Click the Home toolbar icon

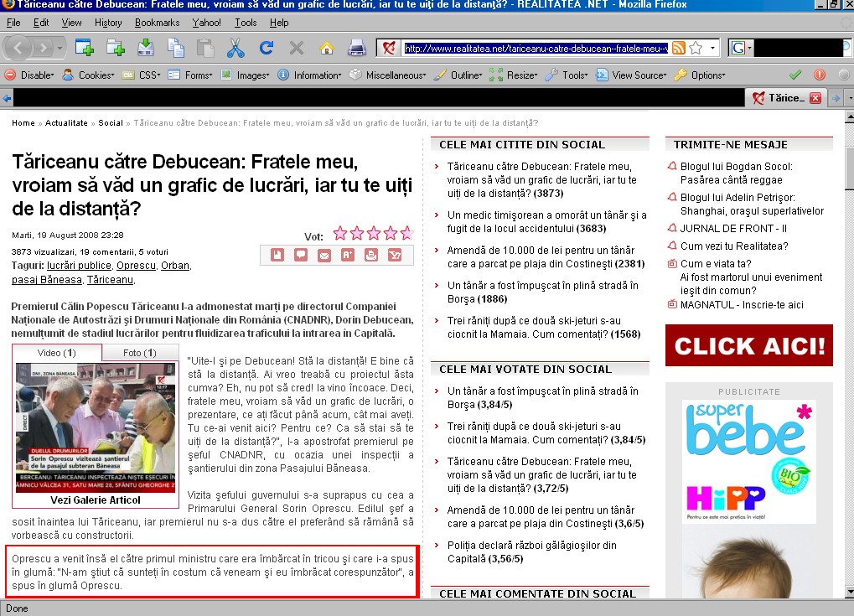(326, 48)
